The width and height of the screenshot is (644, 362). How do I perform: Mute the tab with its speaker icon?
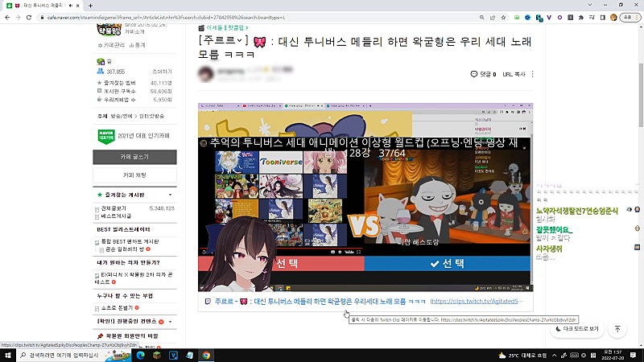[71, 6]
